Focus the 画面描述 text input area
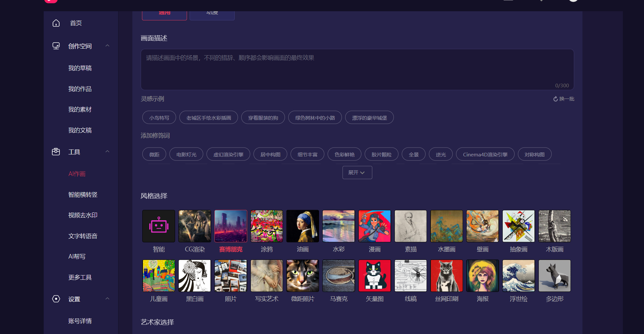 (x=357, y=69)
